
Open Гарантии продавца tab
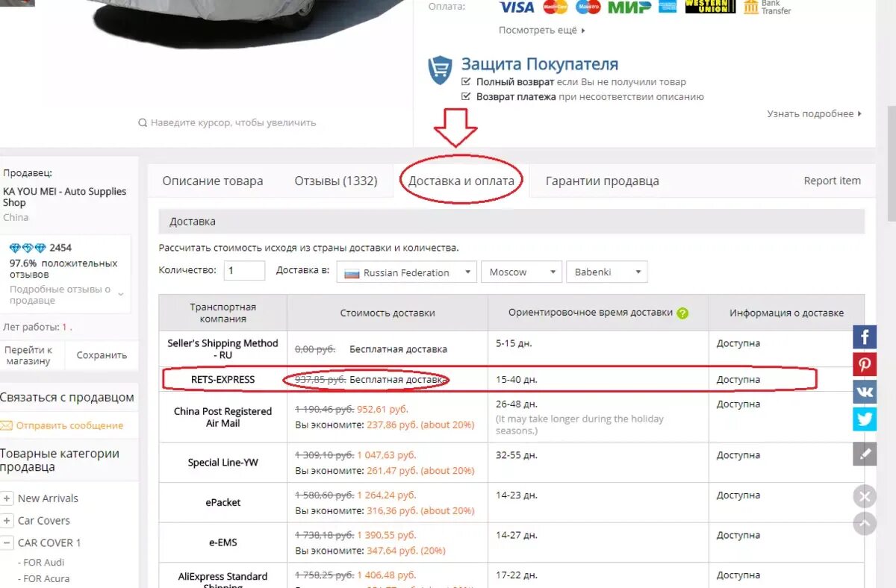[x=603, y=181]
